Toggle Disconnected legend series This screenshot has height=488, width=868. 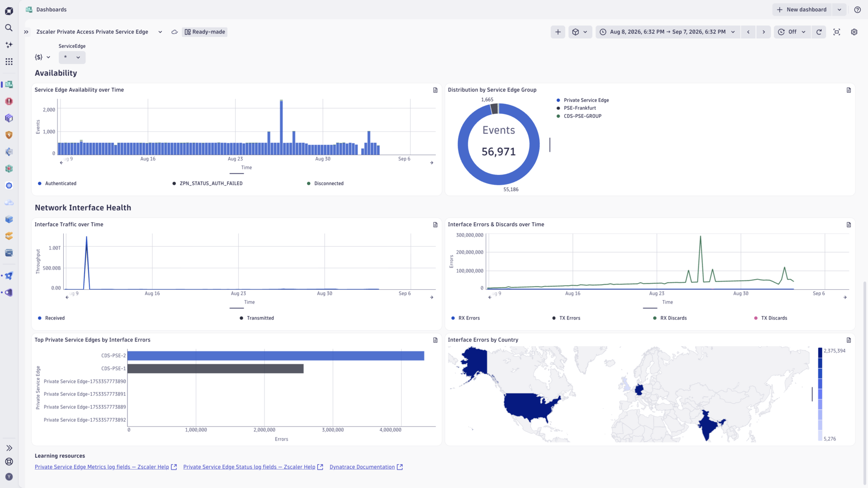(325, 183)
